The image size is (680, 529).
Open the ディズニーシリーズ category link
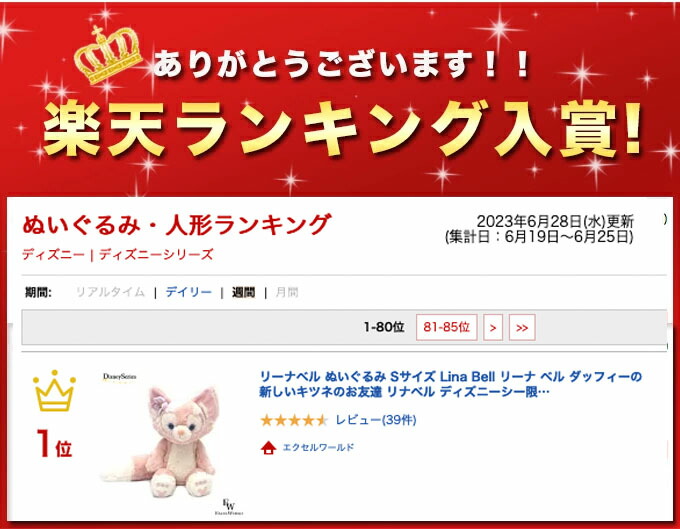(x=156, y=255)
